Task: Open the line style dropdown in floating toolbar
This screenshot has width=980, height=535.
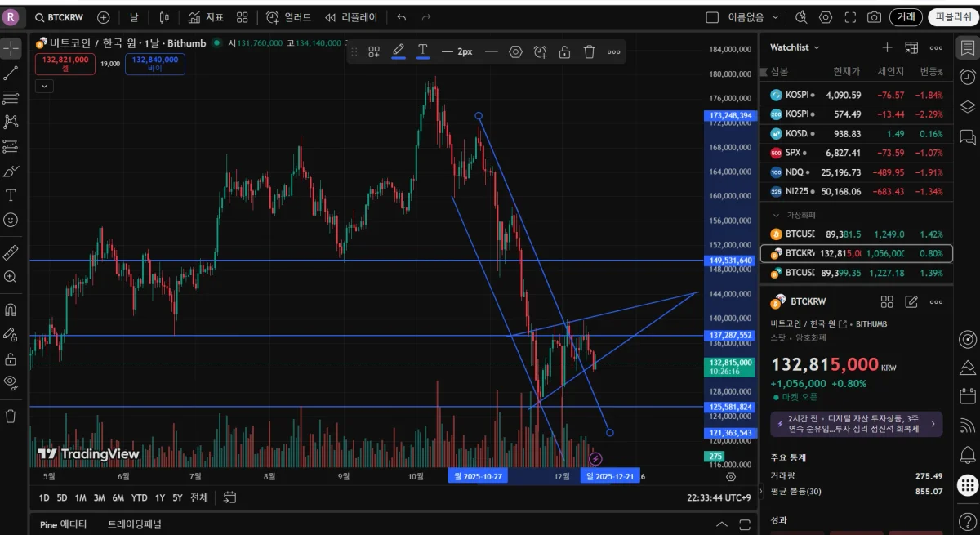Action: point(491,51)
